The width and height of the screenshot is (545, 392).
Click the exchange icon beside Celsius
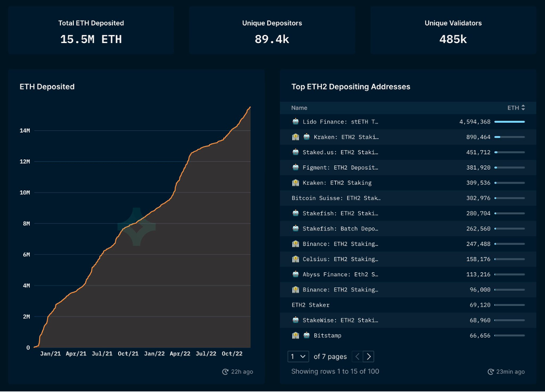coord(295,259)
